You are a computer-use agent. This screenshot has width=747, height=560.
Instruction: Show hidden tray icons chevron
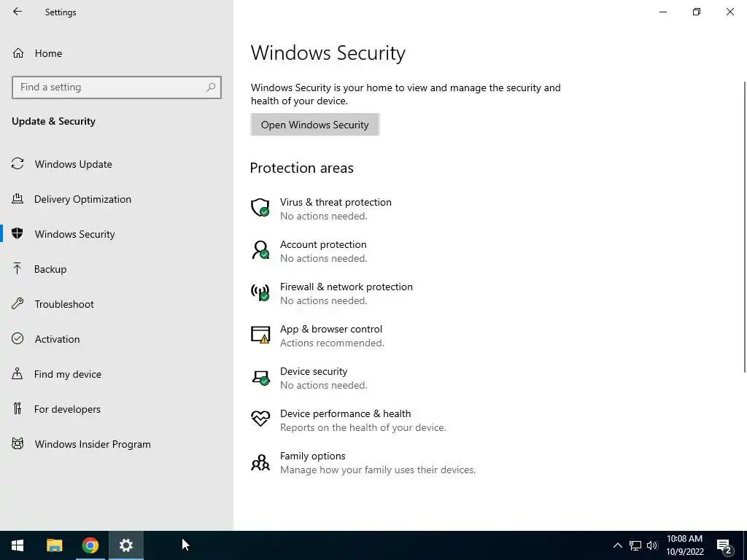coord(617,545)
